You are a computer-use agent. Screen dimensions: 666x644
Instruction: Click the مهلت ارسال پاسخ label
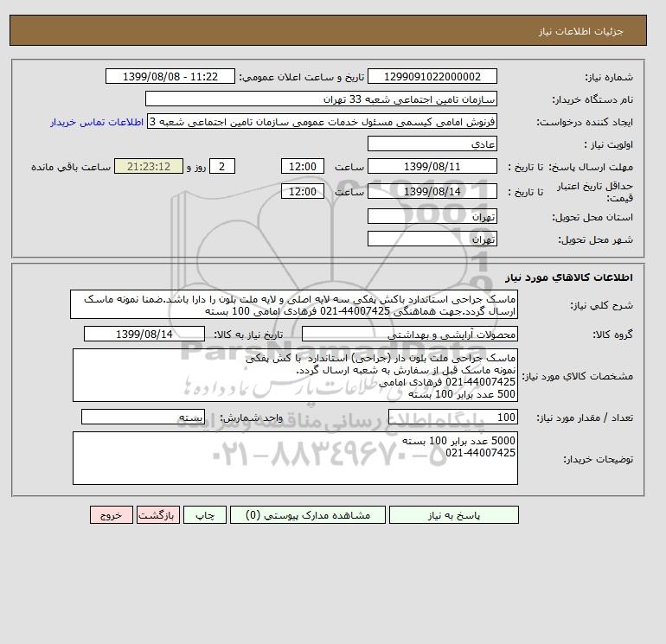pyautogui.click(x=590, y=167)
